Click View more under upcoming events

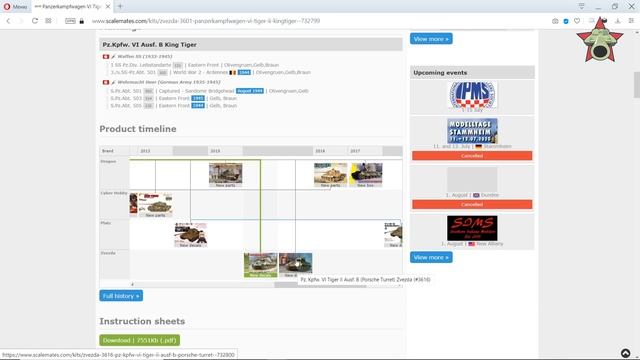431,257
